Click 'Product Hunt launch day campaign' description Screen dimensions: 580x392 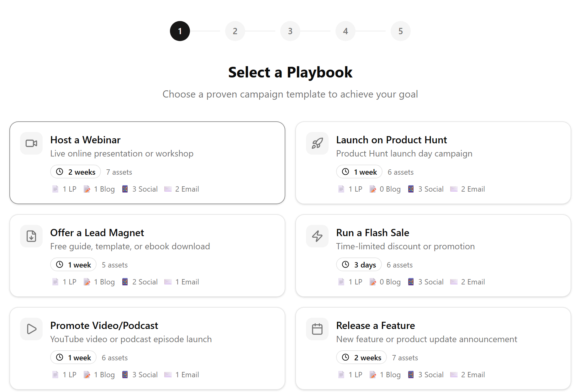pyautogui.click(x=404, y=153)
